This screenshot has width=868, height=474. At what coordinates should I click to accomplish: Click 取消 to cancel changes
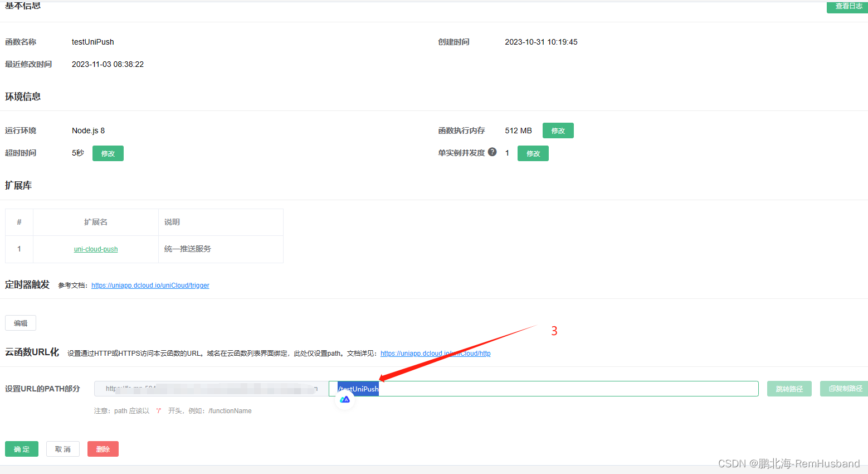[x=62, y=448]
